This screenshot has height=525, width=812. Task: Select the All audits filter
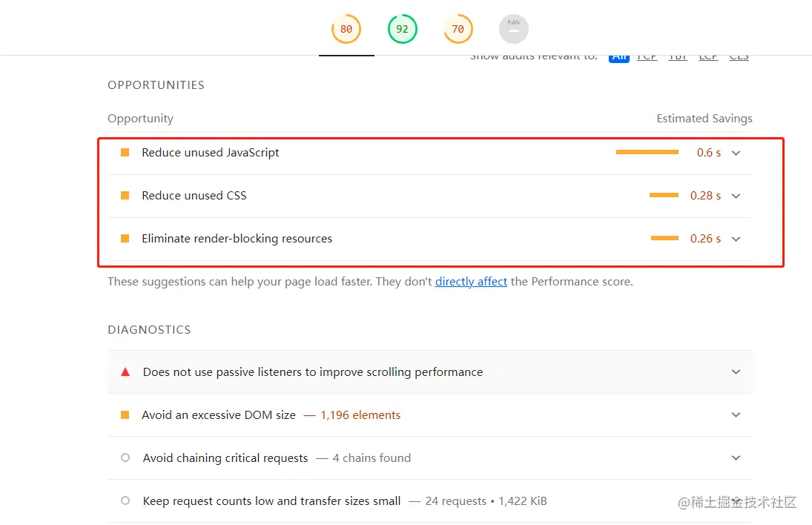[x=618, y=56]
